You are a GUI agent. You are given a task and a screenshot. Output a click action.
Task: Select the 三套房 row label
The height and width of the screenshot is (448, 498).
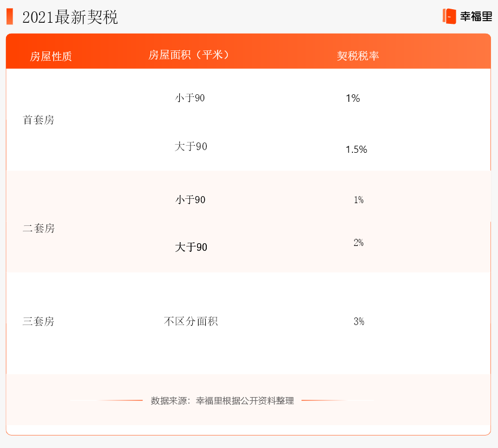tap(38, 321)
